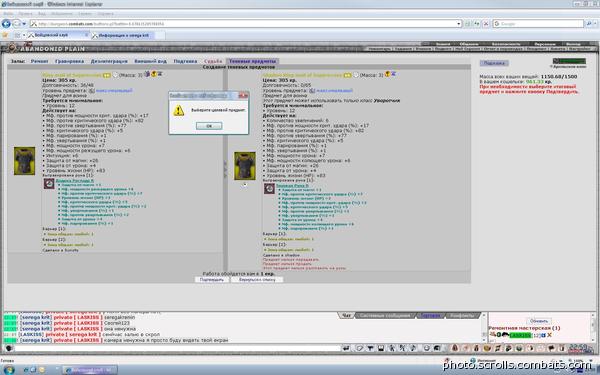Open the Ремонт hall tab

click(x=39, y=61)
